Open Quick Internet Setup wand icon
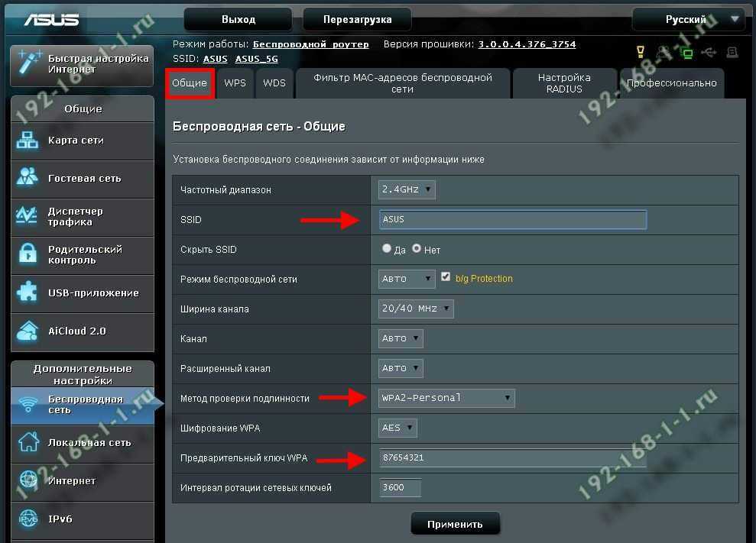756x543 pixels. [x=29, y=63]
